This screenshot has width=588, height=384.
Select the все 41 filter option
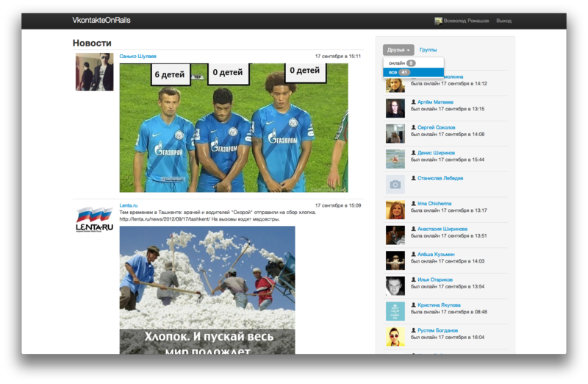413,72
